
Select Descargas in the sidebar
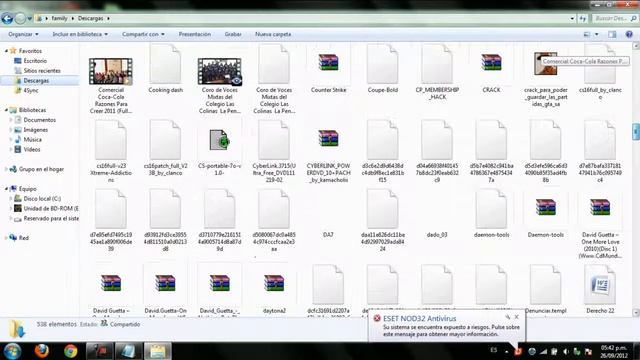36,80
